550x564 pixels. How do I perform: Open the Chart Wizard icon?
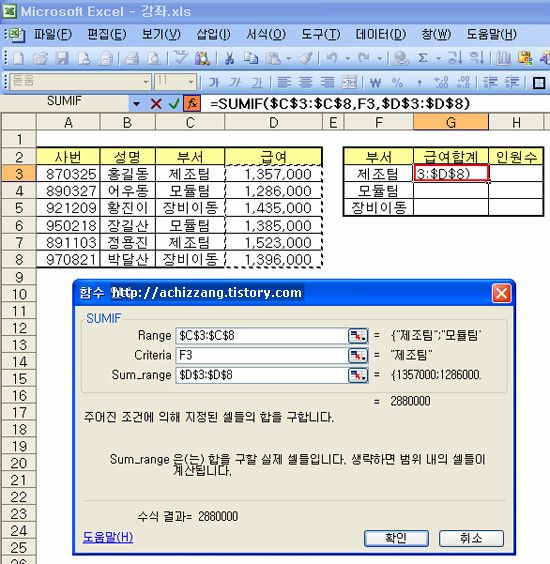(504, 58)
